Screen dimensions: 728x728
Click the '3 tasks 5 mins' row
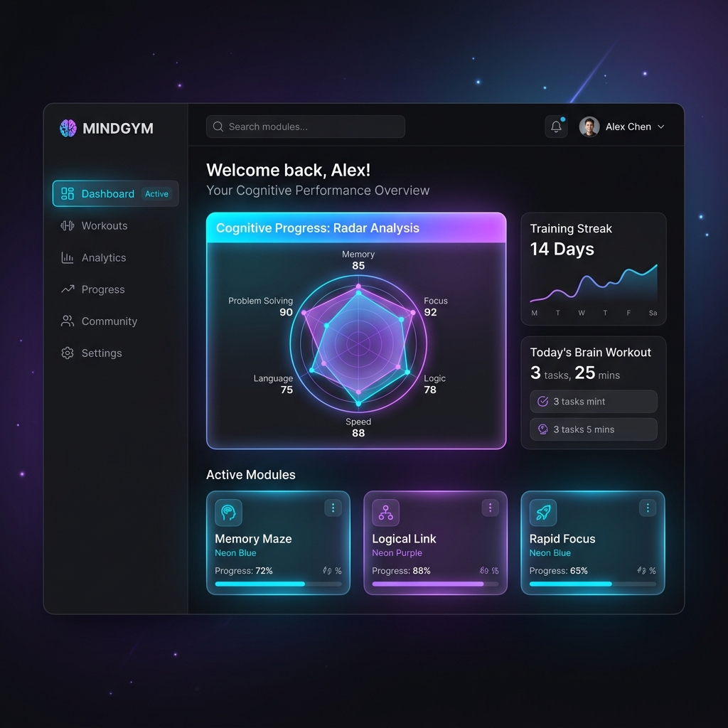[594, 429]
